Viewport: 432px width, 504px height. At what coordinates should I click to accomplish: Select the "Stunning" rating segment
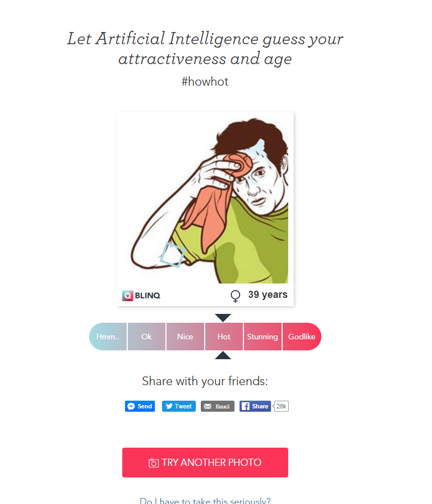pyautogui.click(x=263, y=337)
